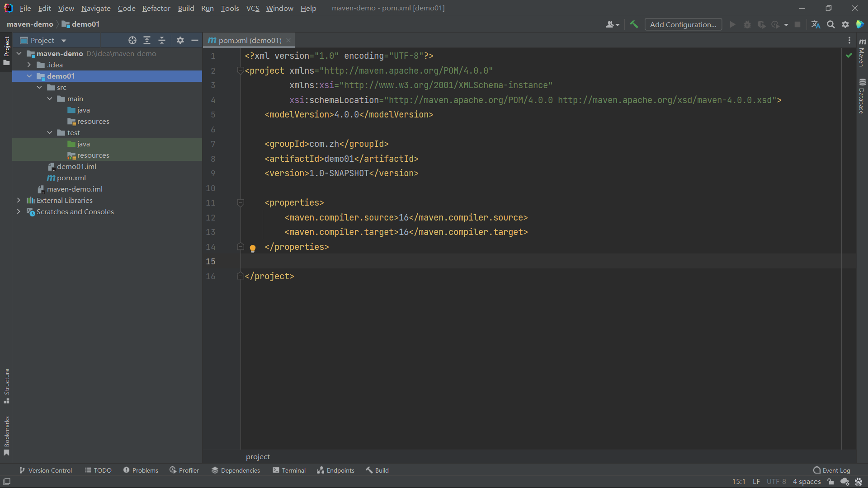Open the Endpoints tool window
Image resolution: width=868 pixels, height=488 pixels.
(335, 470)
